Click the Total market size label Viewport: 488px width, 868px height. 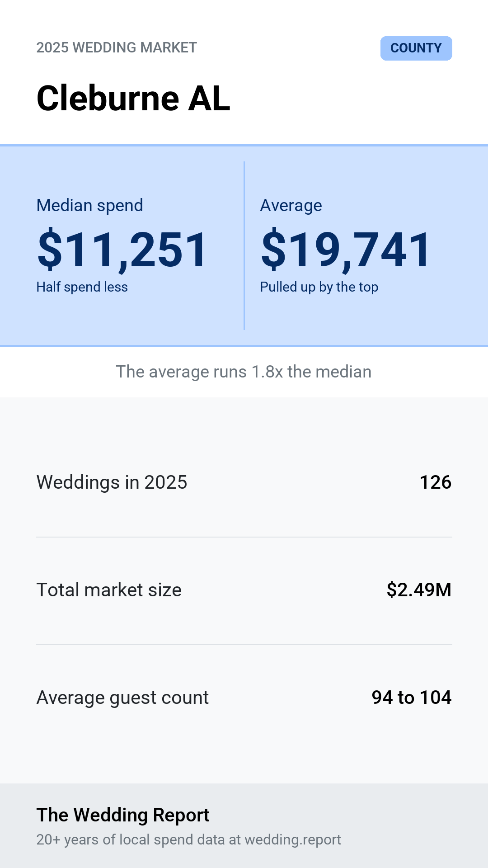click(109, 590)
